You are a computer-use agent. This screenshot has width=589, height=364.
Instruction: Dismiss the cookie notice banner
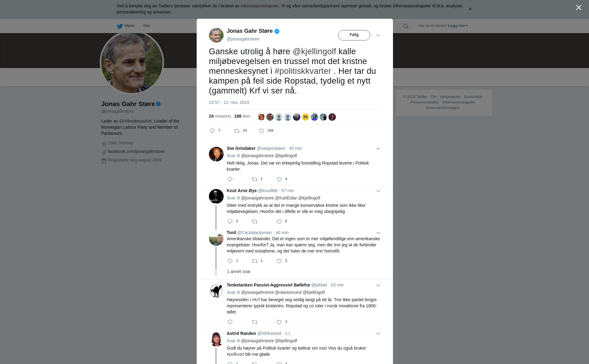coord(470,9)
